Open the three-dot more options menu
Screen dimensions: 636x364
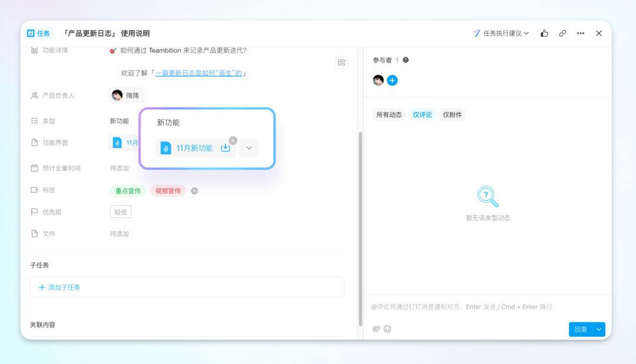581,34
